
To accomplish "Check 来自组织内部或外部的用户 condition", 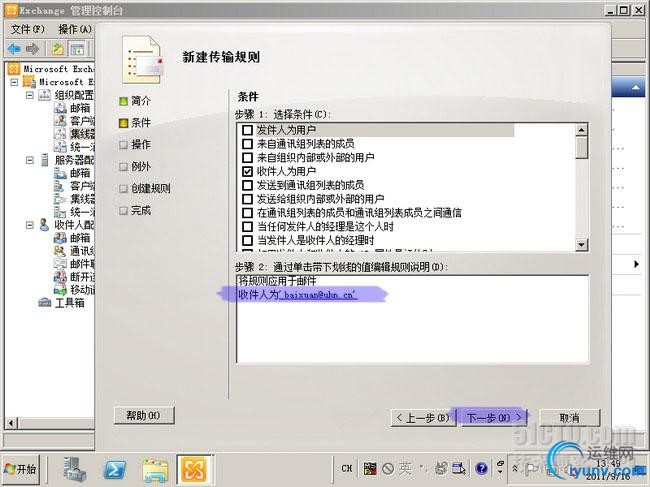I will tap(247, 157).
